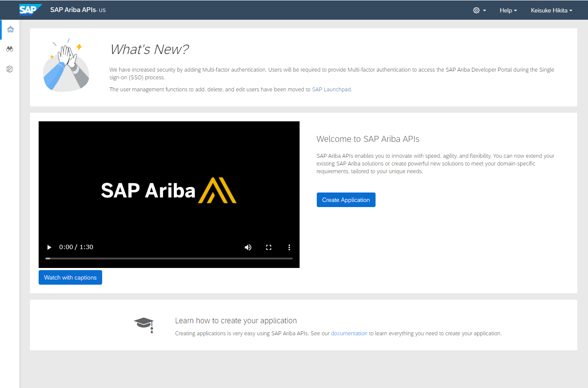This screenshot has width=588, height=388.
Task: Play the SAP Ariba video
Action: coord(49,247)
